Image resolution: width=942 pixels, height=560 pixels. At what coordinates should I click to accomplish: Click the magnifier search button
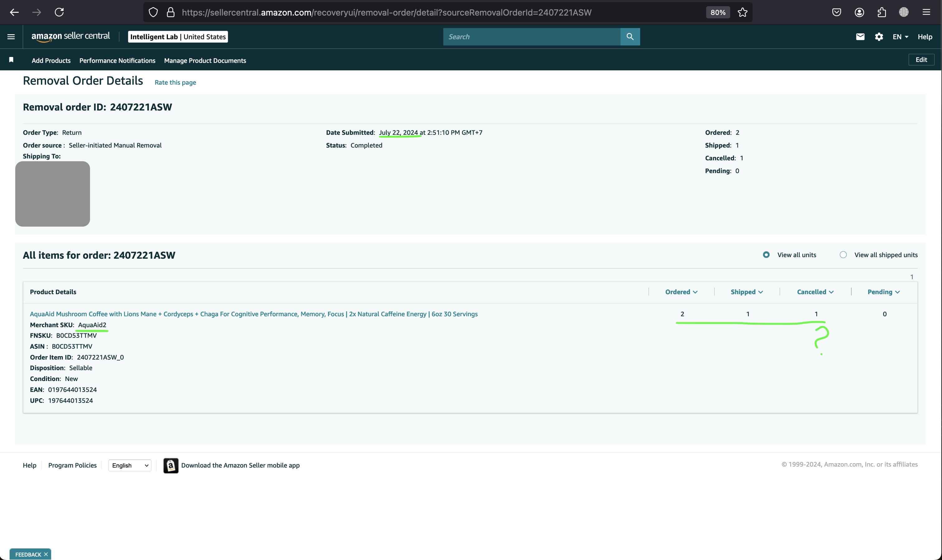[630, 37]
